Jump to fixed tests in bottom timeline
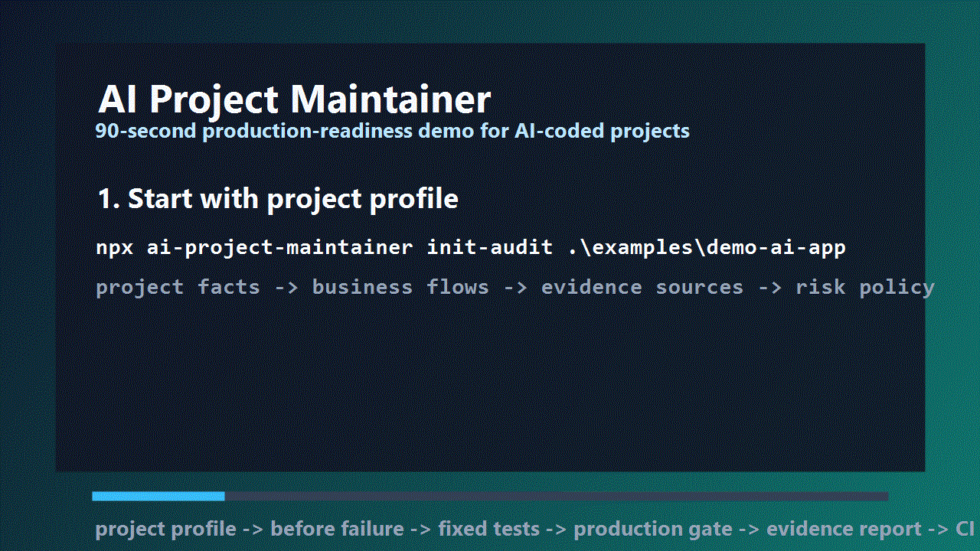 click(488, 529)
